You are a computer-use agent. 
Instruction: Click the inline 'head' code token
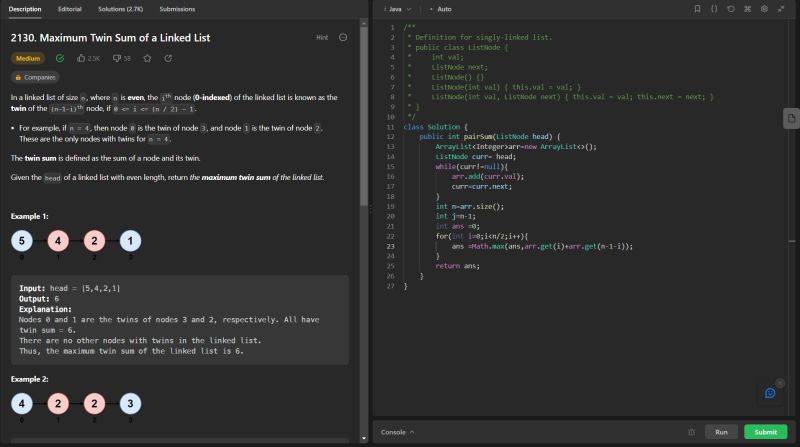pyautogui.click(x=53, y=178)
